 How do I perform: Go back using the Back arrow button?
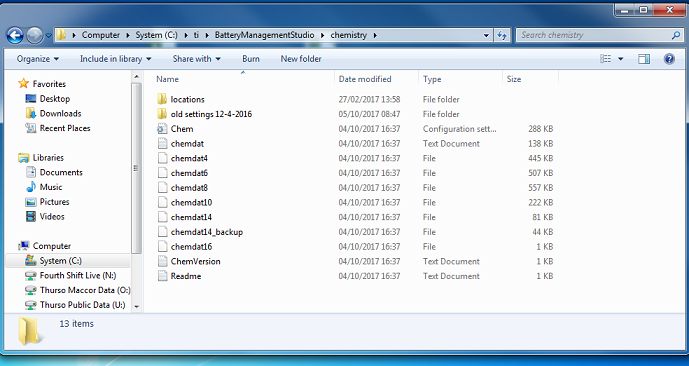click(x=15, y=35)
